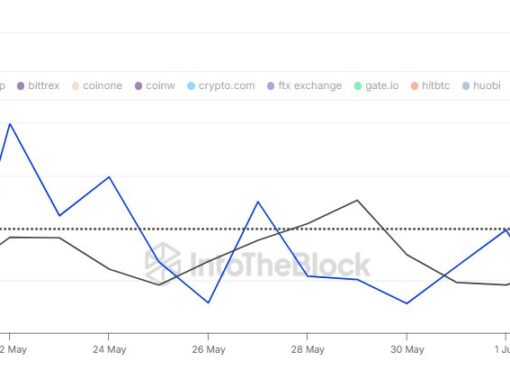Screen dimensions: 510x369
Task: Click the IntoTheBlock watermark logo icon
Action: tap(163, 263)
